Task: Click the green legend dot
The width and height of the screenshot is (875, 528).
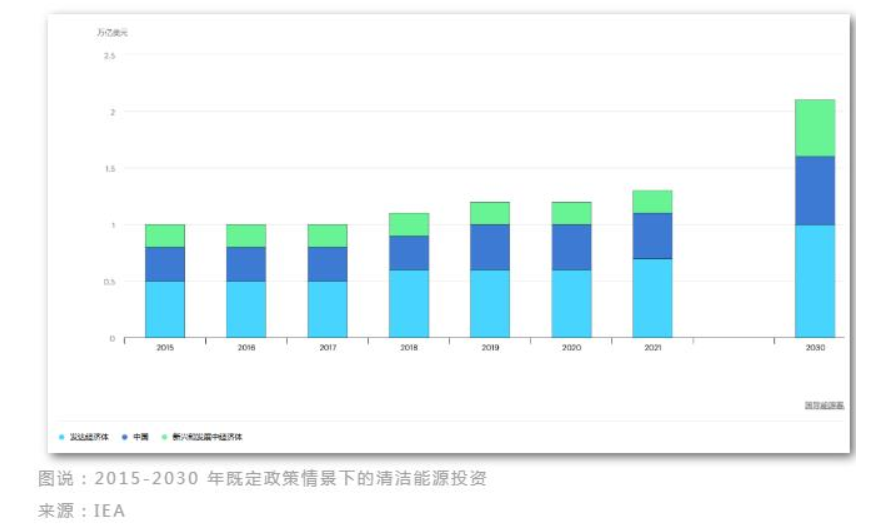Action: 163,437
